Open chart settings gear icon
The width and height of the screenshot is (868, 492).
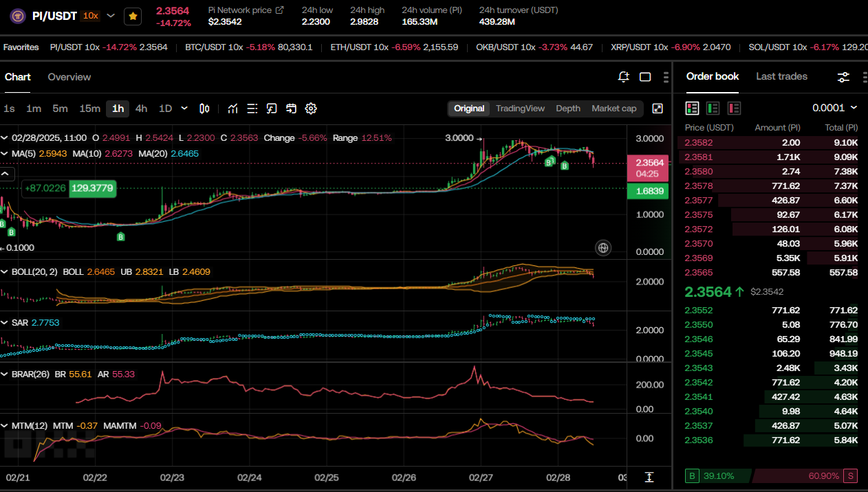pos(311,109)
